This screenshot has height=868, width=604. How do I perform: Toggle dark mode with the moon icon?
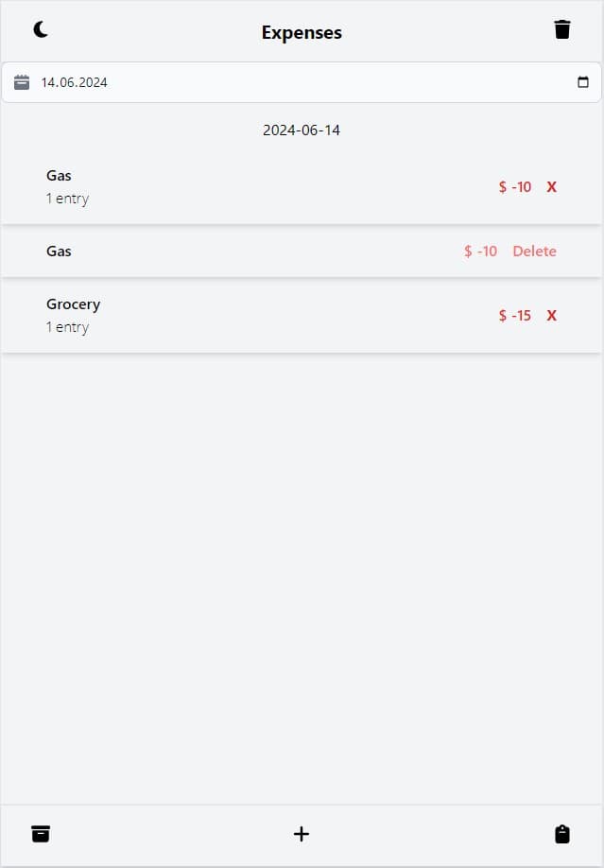pyautogui.click(x=42, y=29)
